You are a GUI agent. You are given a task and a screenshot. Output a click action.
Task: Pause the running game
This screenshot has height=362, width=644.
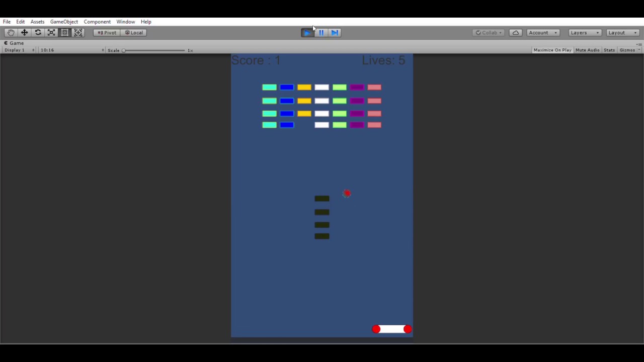pos(321,33)
